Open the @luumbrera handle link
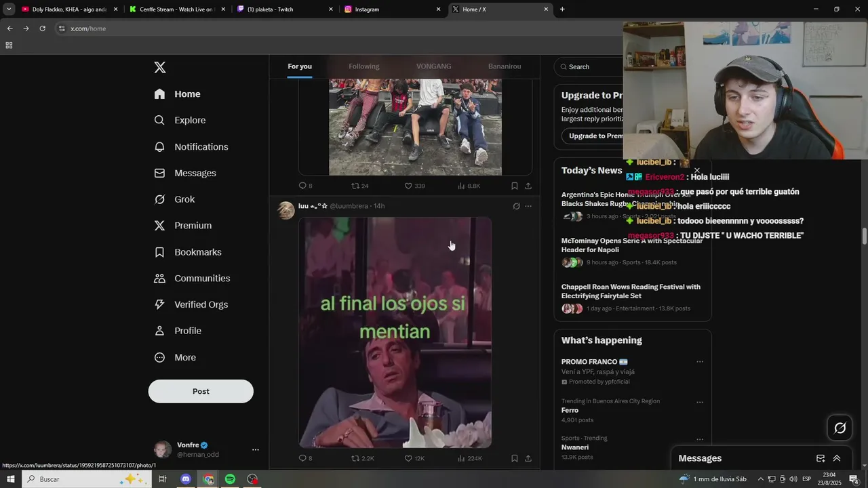This screenshot has height=488, width=868. [349, 206]
